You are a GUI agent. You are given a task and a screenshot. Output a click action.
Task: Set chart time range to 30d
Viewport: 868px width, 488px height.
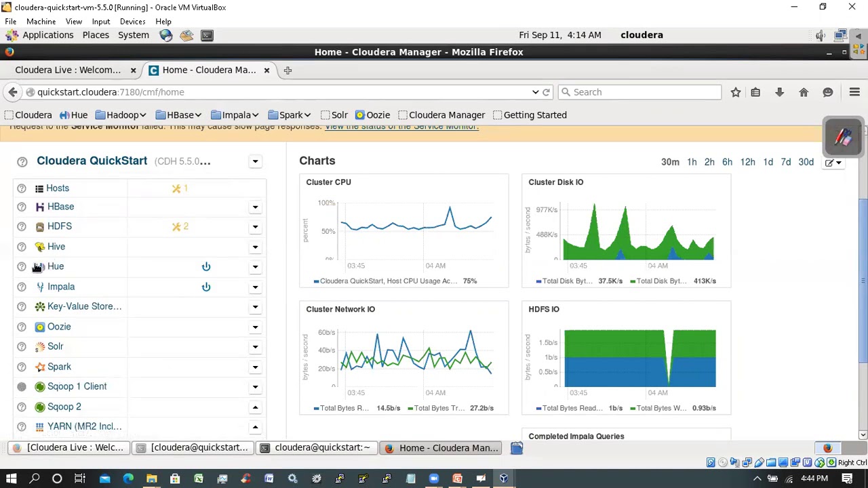pyautogui.click(x=806, y=163)
